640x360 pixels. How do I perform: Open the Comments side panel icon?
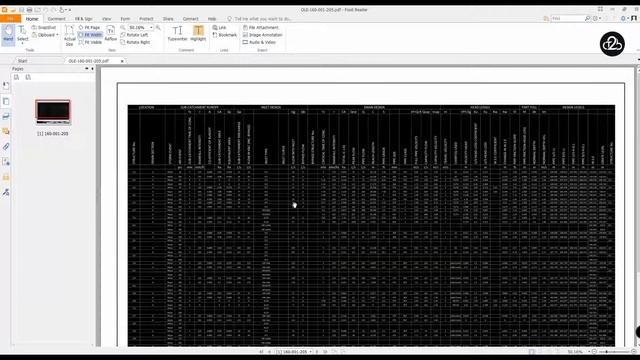6,131
